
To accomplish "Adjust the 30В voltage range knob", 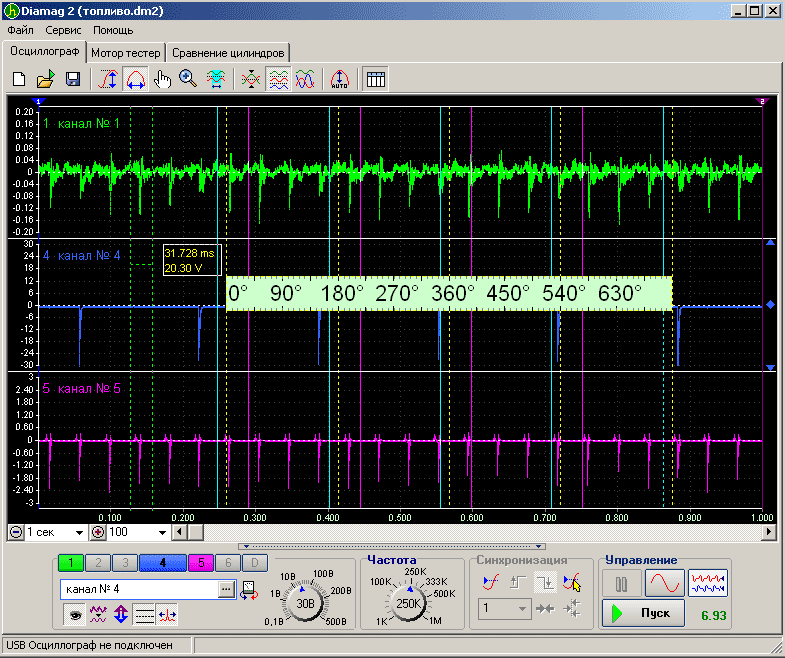I will pyautogui.click(x=305, y=603).
